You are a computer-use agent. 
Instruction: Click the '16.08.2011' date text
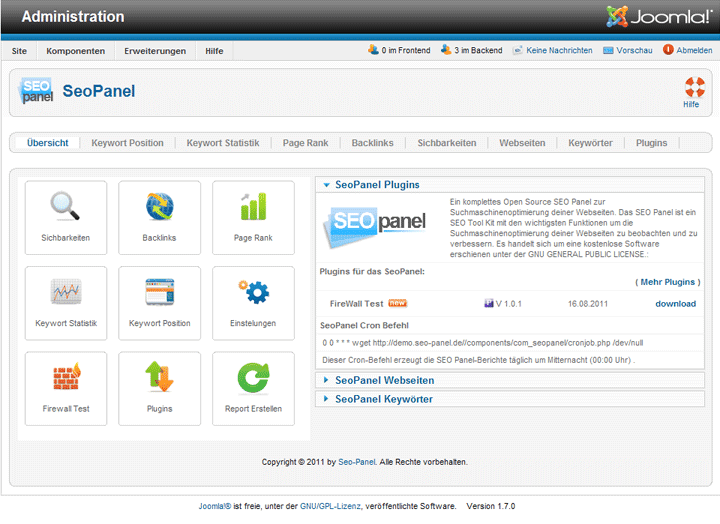(588, 304)
